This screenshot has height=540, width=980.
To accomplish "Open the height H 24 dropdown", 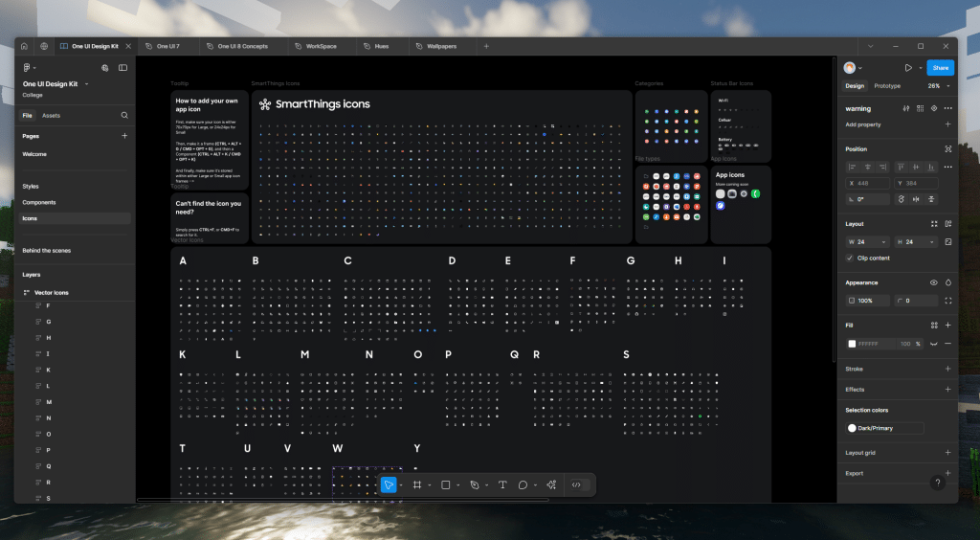I will [931, 242].
